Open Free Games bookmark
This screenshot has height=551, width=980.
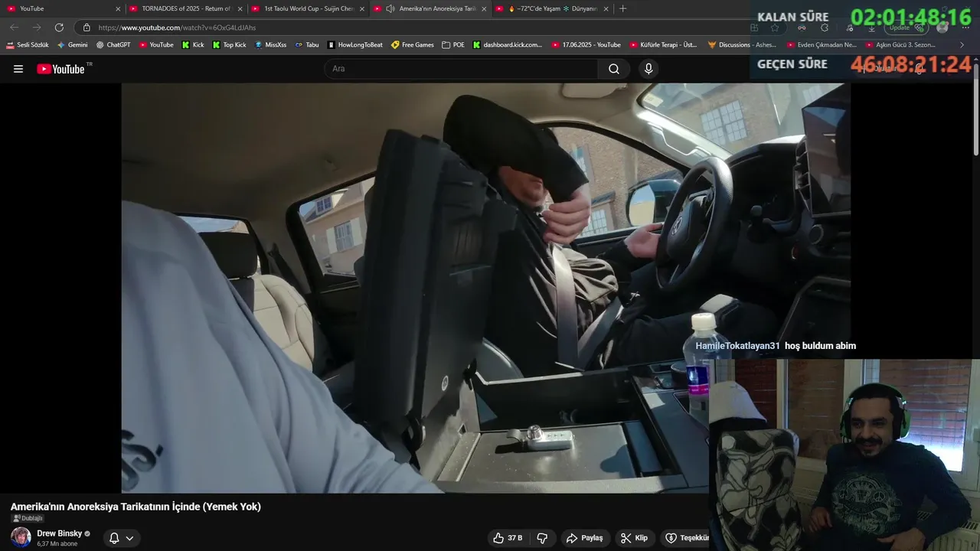tap(413, 45)
